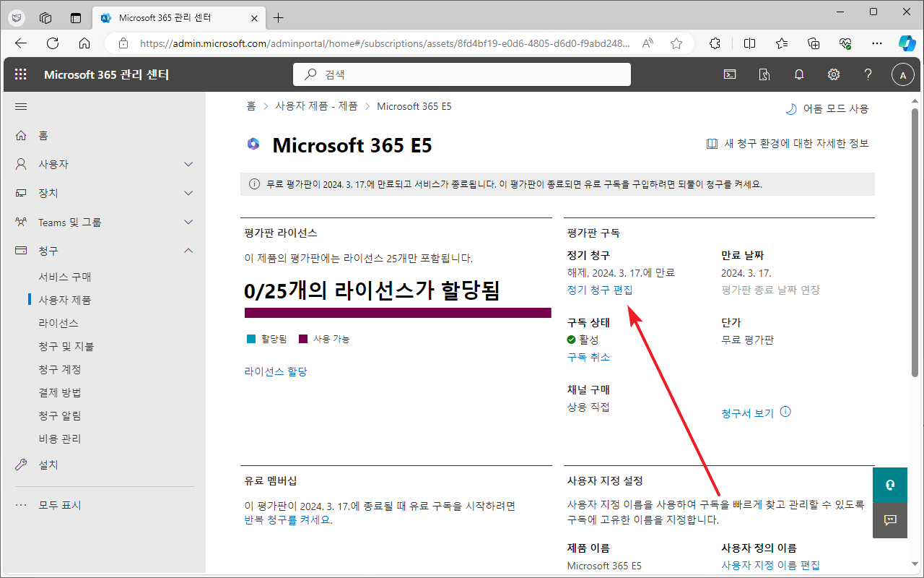Image resolution: width=924 pixels, height=578 pixels.
Task: Click the 홈 breadcrumb link
Action: [251, 106]
